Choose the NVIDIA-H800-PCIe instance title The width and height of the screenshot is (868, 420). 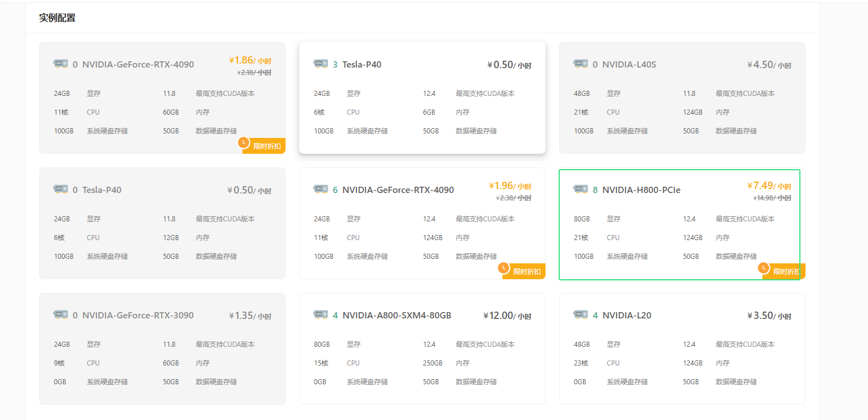pyautogui.click(x=641, y=190)
